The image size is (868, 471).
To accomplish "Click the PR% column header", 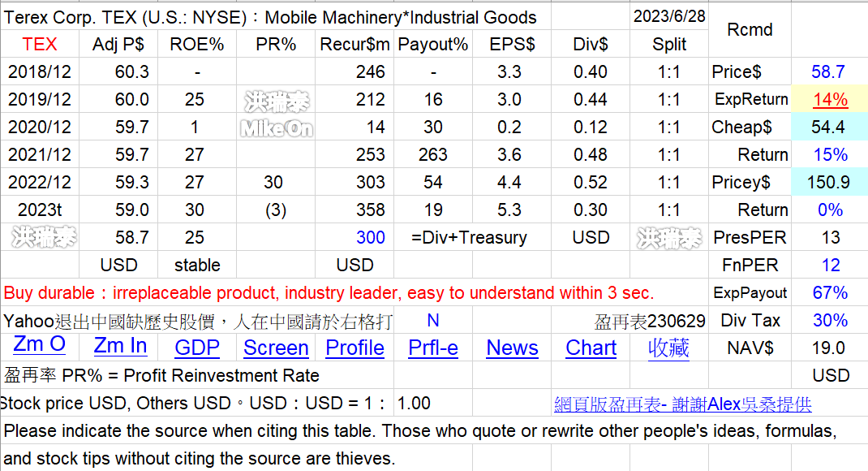I will click(x=276, y=44).
